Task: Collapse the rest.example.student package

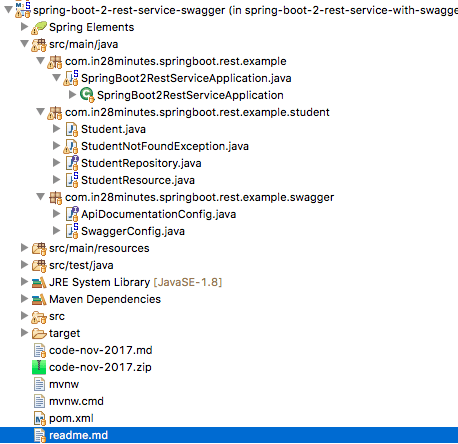Action: click(40, 112)
